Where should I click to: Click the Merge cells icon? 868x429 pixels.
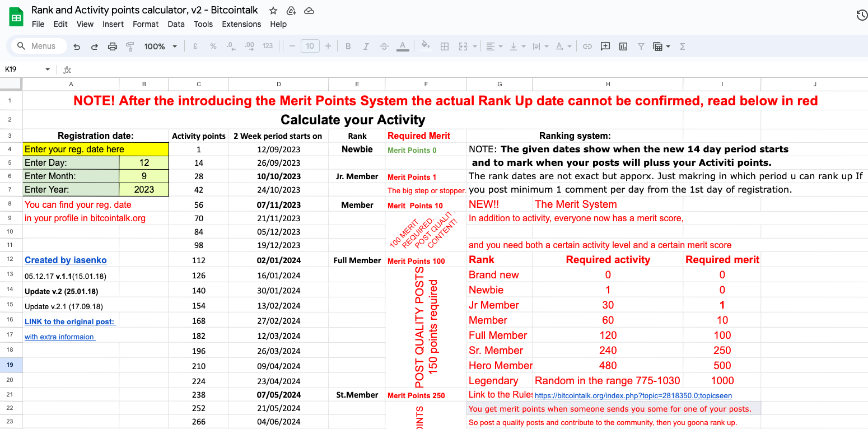(x=463, y=46)
